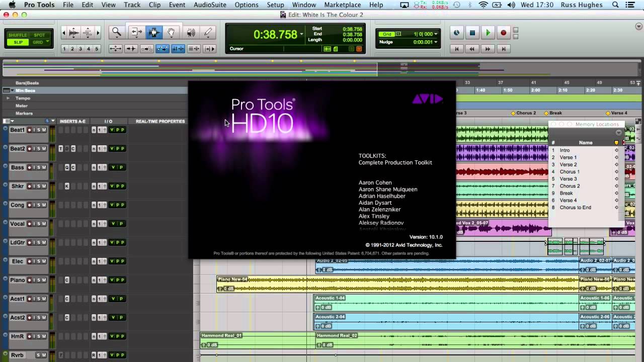Select the Zoomer tool
The image size is (644, 362).
[117, 33]
